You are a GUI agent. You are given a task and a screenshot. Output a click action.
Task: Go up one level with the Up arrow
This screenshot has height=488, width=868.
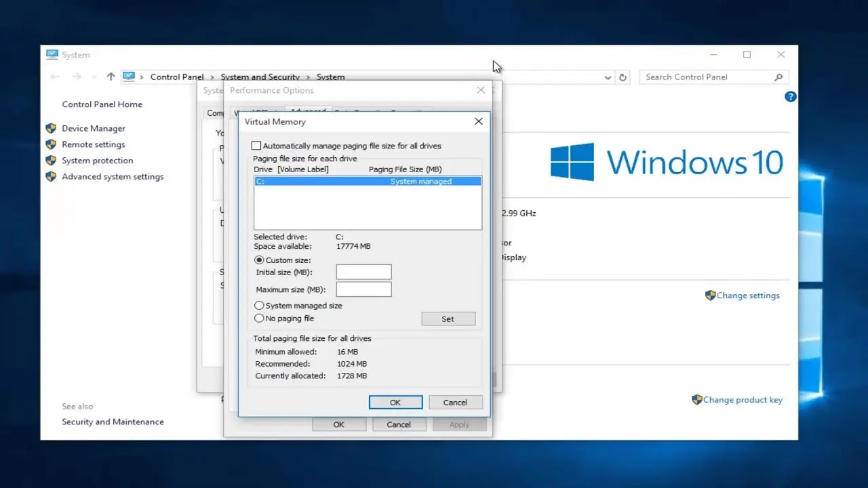click(x=111, y=77)
